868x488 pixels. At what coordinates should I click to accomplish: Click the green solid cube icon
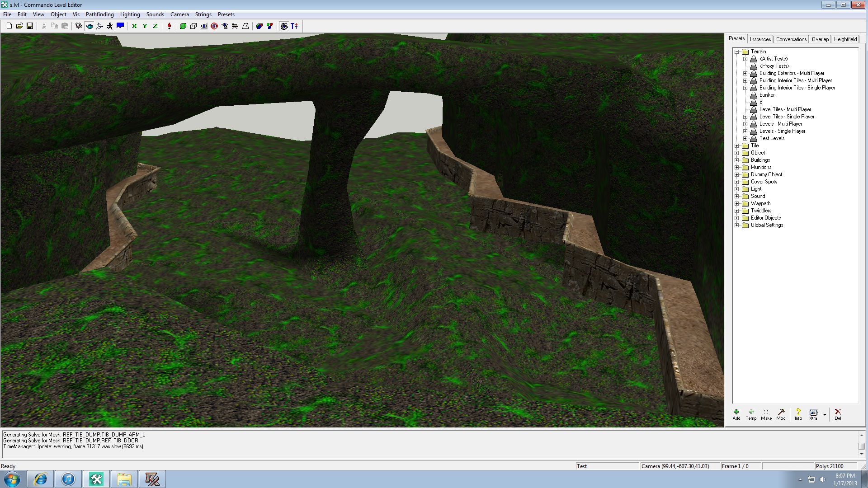(183, 26)
